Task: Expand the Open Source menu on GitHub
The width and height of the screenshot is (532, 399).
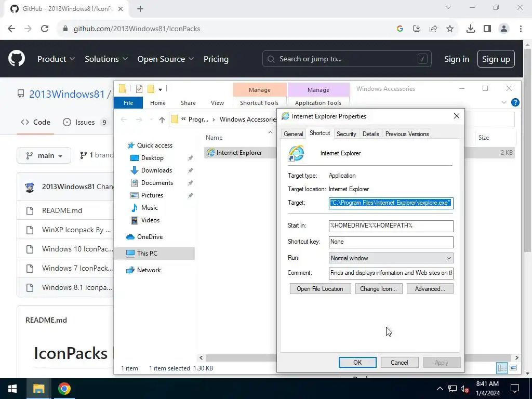Action: (x=166, y=59)
